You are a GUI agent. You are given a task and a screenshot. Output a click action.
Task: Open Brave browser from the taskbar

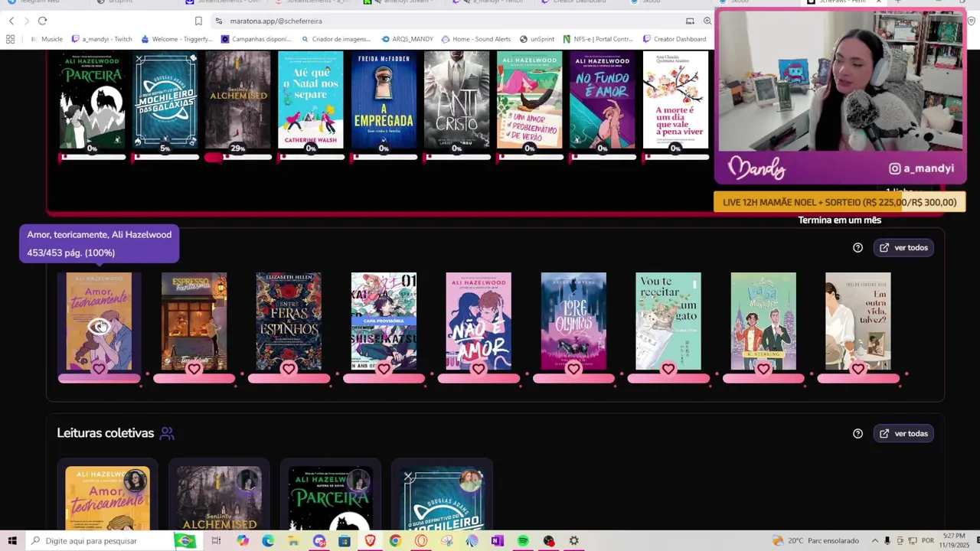point(371,541)
